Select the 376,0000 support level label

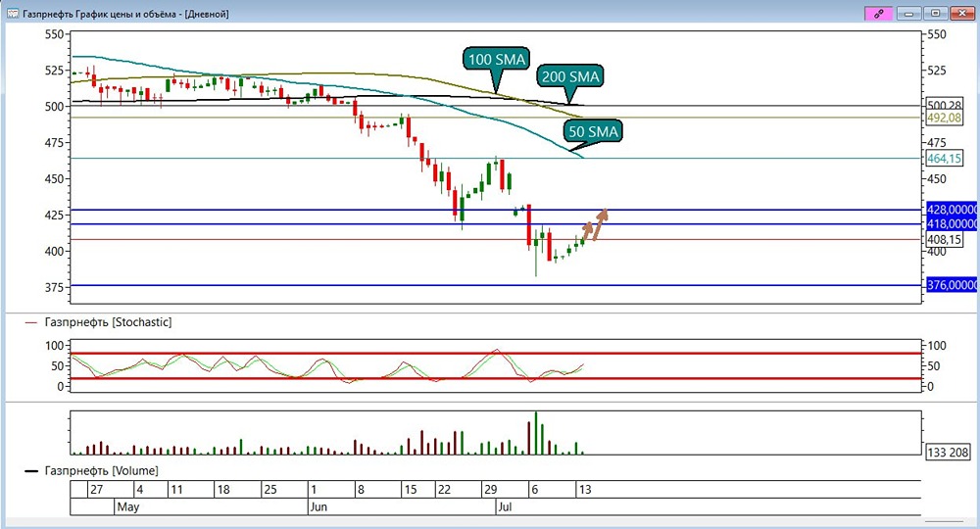coord(952,285)
